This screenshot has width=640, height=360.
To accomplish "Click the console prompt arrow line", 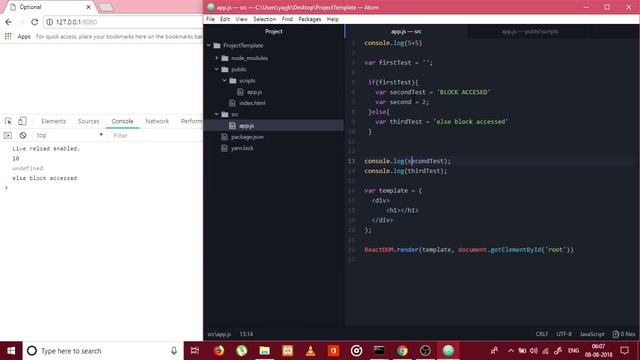I will coord(101,188).
